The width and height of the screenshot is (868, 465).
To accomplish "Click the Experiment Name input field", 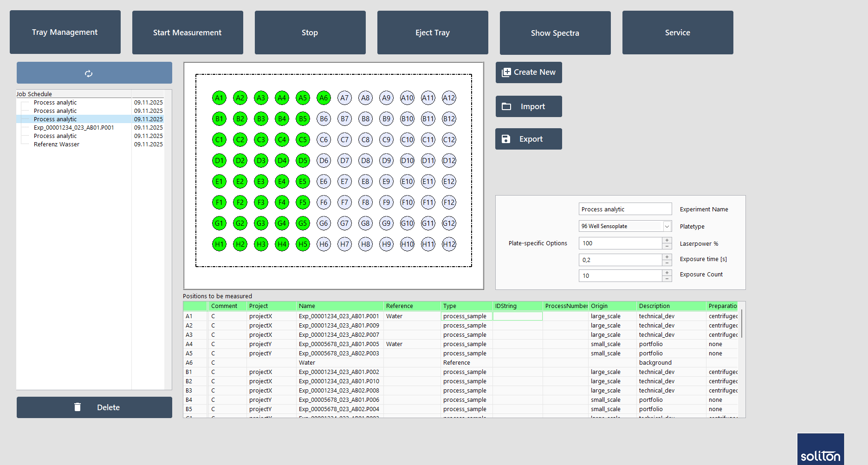I will (625, 210).
